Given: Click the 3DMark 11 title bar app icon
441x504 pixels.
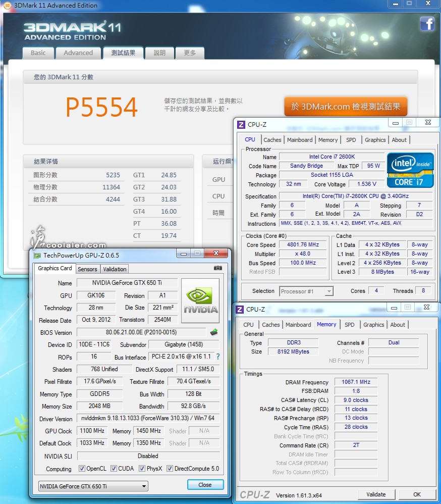Looking at the screenshot, I should (x=7, y=5).
